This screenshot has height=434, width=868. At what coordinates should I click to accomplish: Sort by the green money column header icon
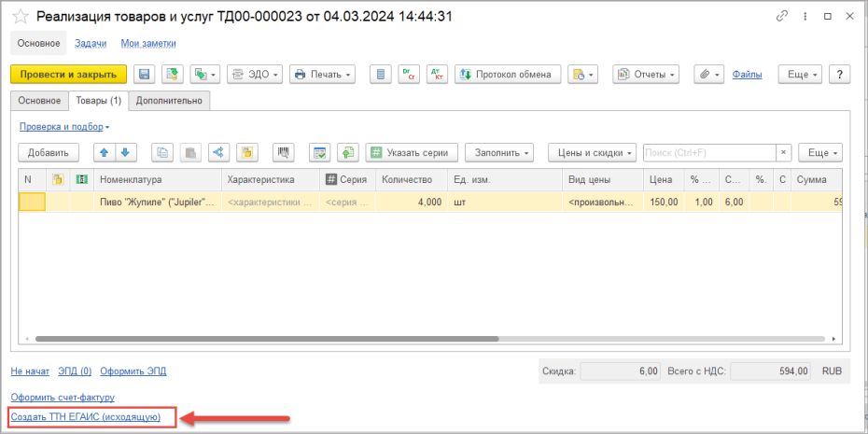point(82,179)
